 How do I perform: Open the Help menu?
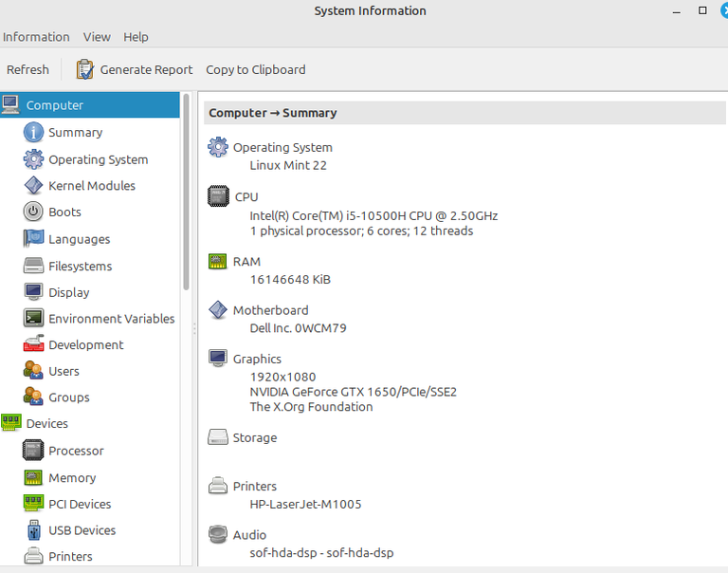click(136, 37)
